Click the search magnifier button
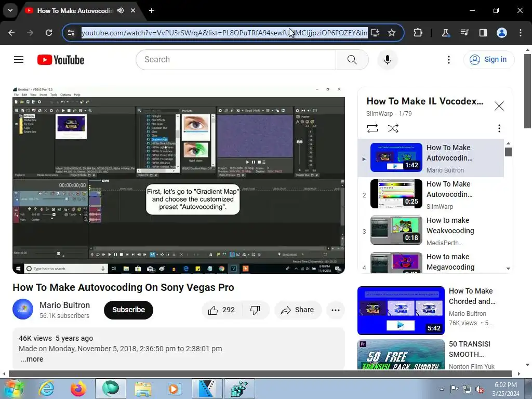This screenshot has width=532, height=399. (x=352, y=60)
